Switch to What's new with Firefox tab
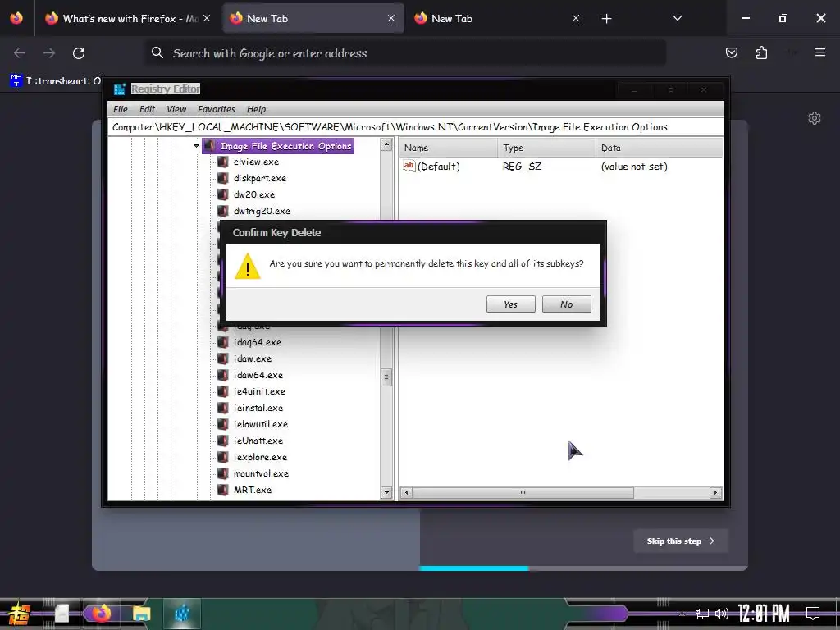840x630 pixels. coord(128,18)
